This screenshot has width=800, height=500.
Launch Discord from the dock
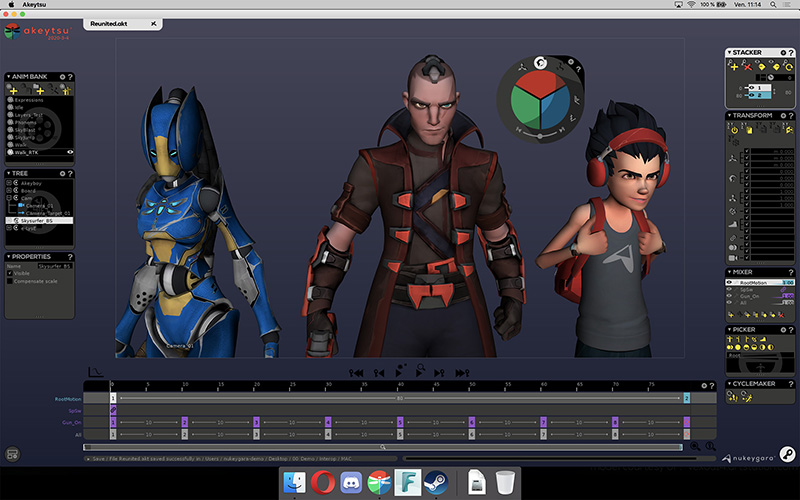[x=351, y=483]
